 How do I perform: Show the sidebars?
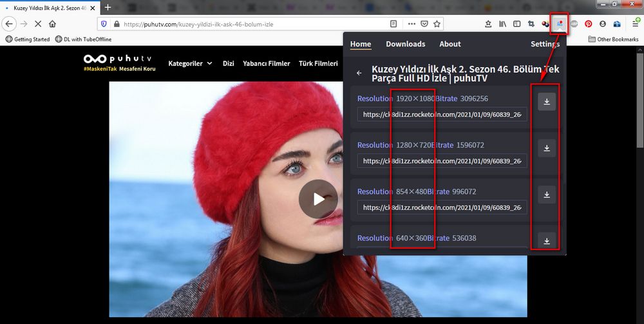(x=517, y=24)
